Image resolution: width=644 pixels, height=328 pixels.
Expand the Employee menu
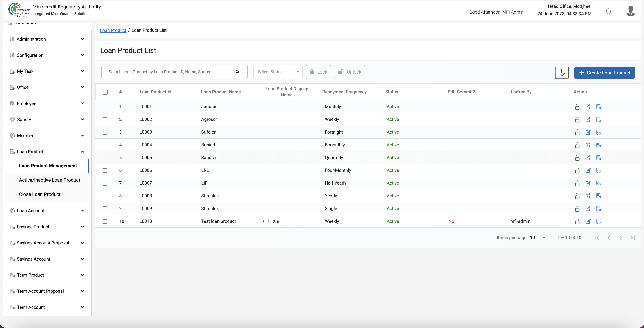click(x=47, y=103)
